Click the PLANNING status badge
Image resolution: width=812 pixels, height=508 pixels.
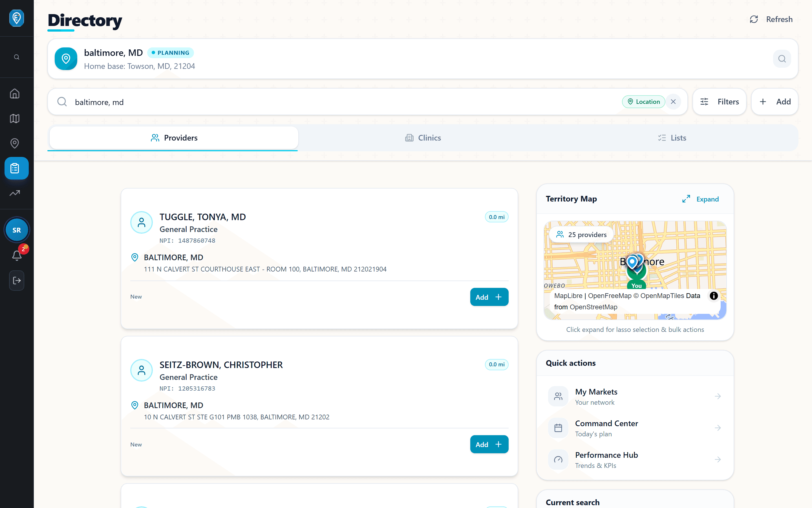click(171, 53)
